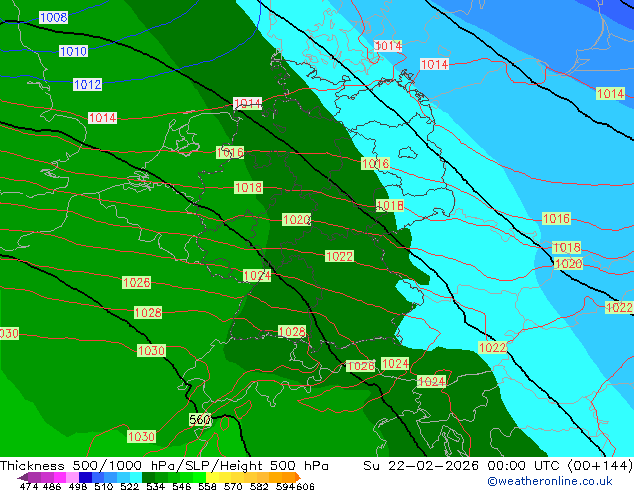Click the 'Thickness' word in the chart title

pyautogui.click(x=32, y=466)
